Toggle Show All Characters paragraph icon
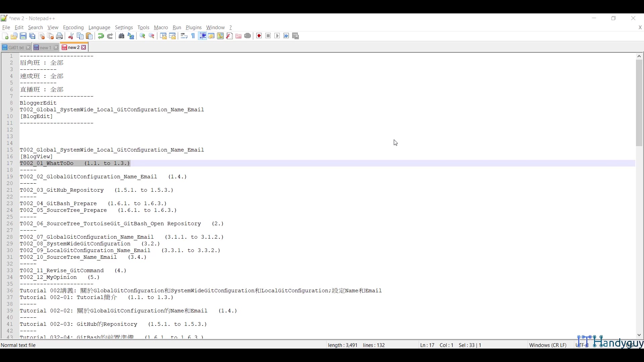The width and height of the screenshot is (644, 362). [192, 36]
